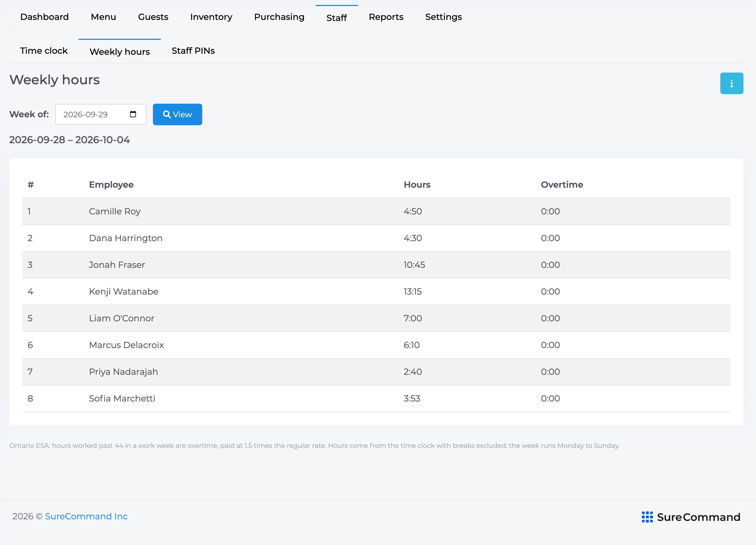Switch to the Menu tab
This screenshot has width=756, height=545.
click(x=103, y=17)
